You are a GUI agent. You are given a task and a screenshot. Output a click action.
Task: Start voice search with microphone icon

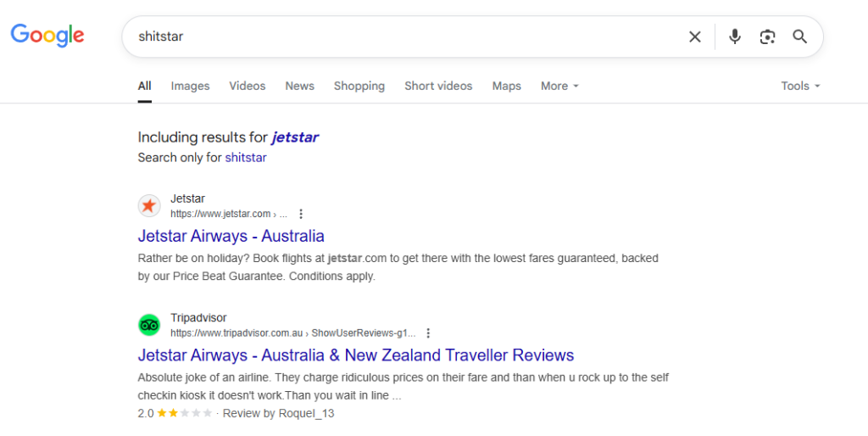click(x=735, y=36)
